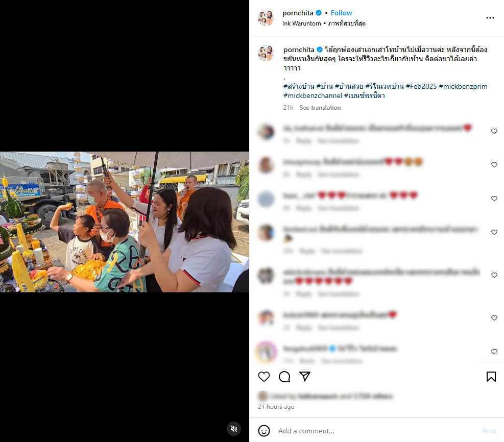Share post via paper plane icon

click(305, 376)
